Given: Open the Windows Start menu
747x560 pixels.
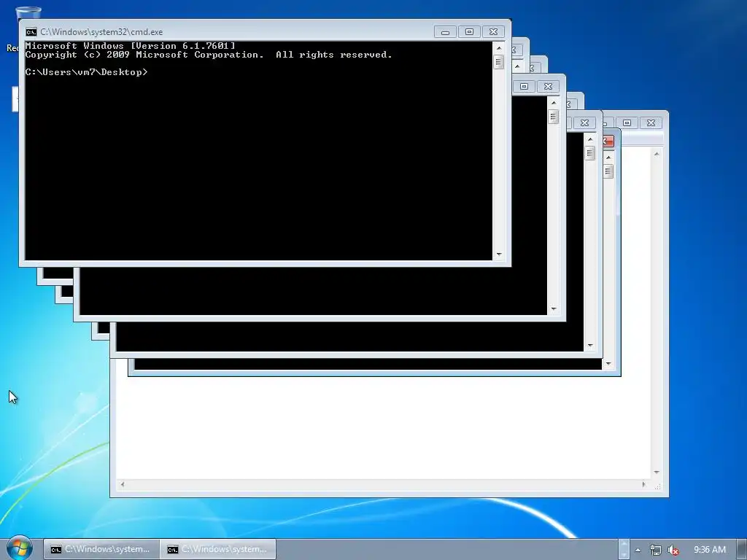Looking at the screenshot, I should tap(19, 548).
